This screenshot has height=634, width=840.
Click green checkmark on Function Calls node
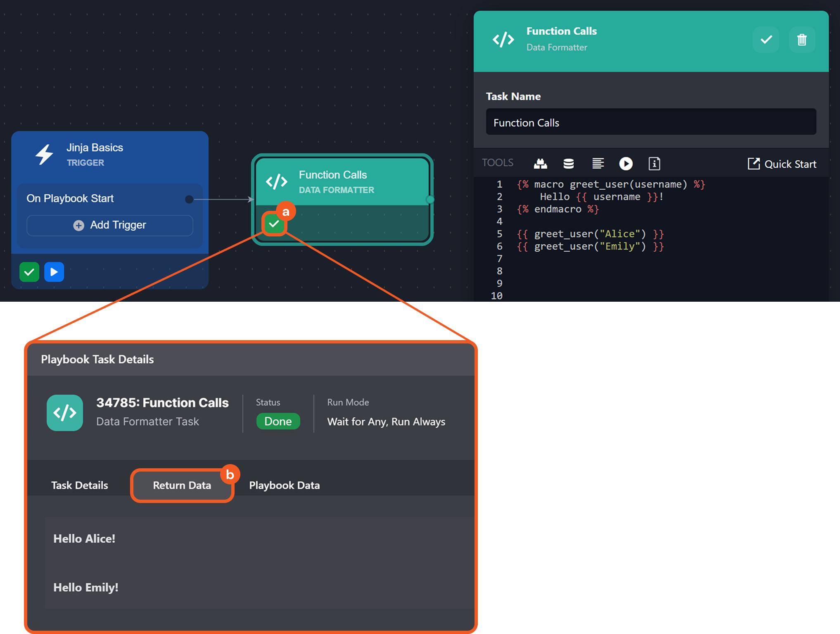274,224
